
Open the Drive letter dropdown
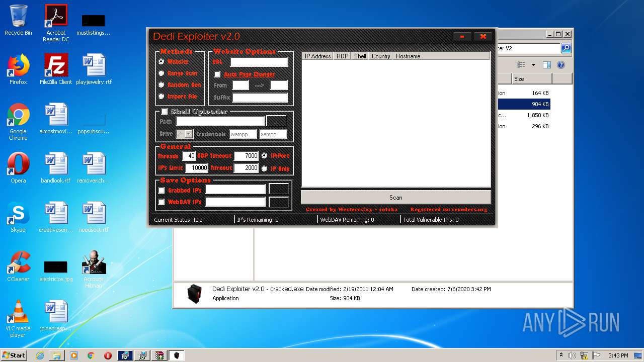click(x=189, y=134)
